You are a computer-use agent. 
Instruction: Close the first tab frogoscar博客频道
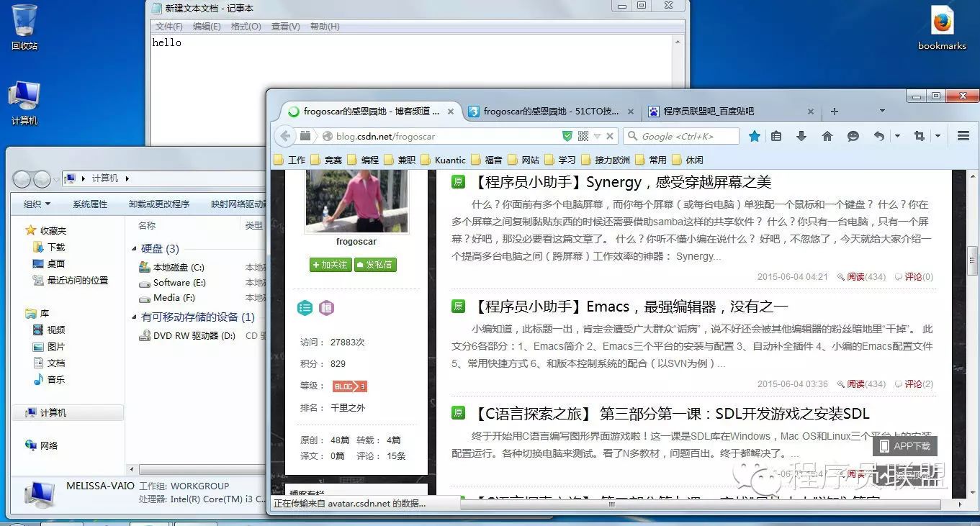coord(451,112)
